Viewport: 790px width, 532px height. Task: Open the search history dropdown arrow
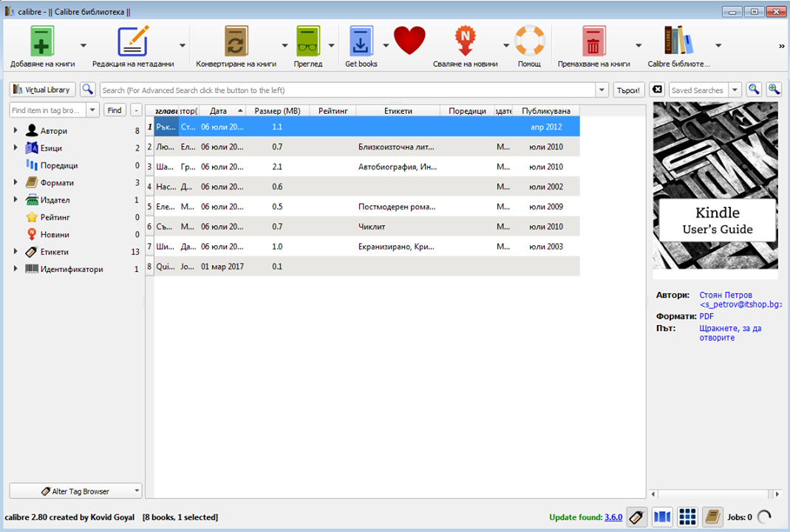(602, 90)
